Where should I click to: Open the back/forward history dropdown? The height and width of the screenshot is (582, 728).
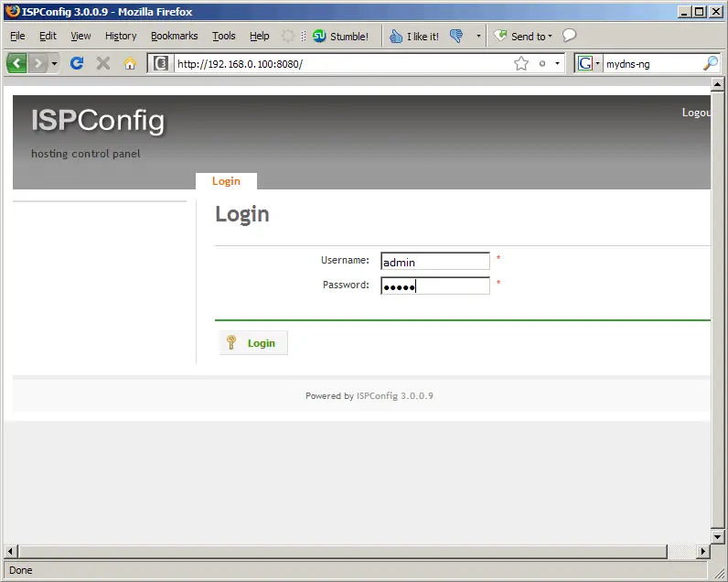(x=54, y=63)
